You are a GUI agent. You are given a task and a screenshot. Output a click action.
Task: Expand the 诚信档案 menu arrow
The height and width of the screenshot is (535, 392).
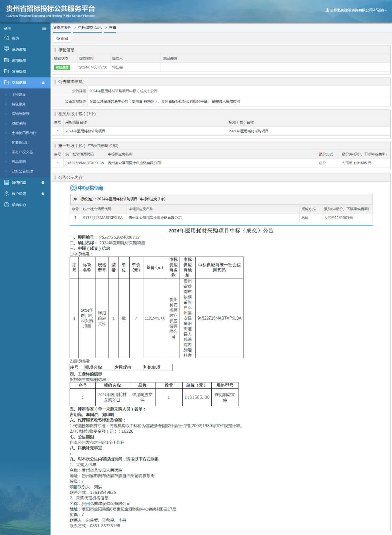pyautogui.click(x=43, y=183)
